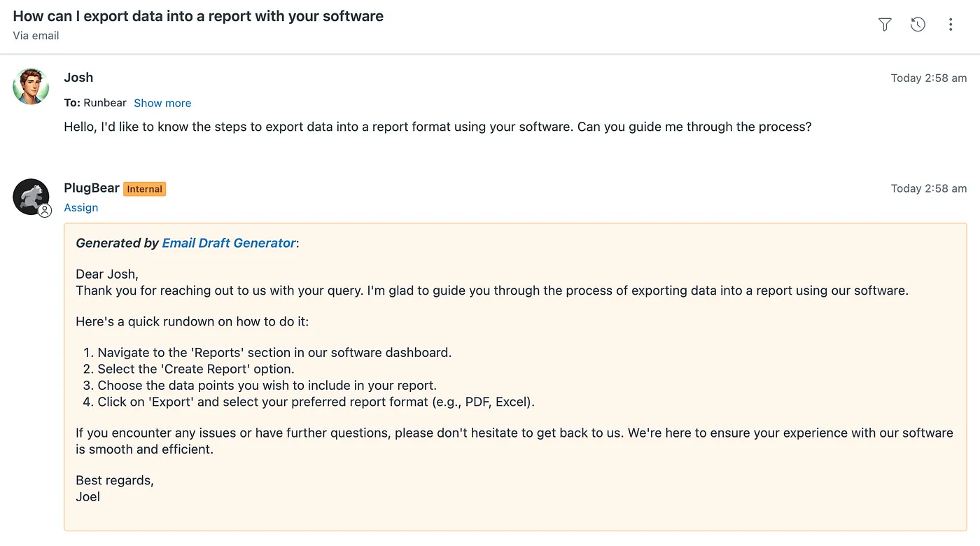
Task: Expand recipients with Show more
Action: tap(162, 103)
